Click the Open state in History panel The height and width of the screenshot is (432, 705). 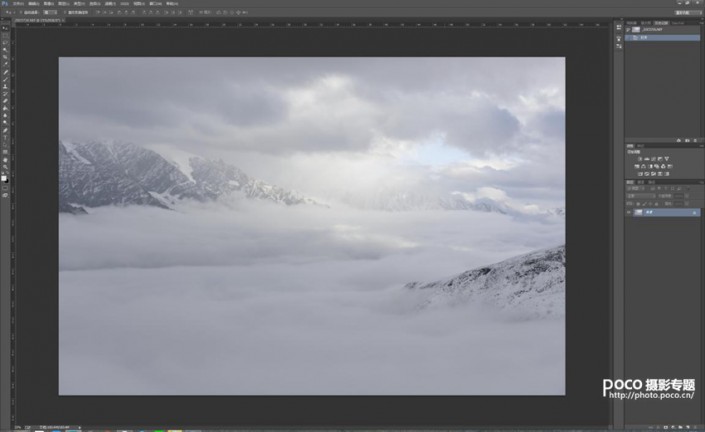coord(645,37)
